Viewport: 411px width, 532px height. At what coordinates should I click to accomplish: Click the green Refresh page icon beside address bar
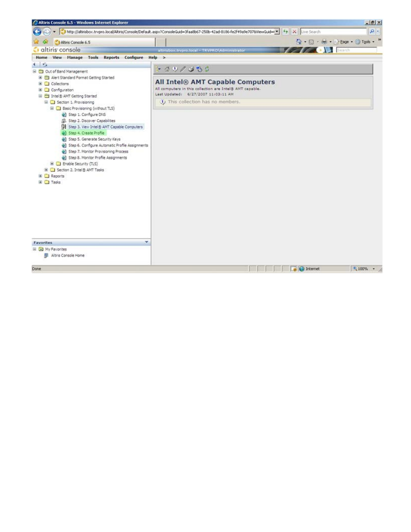(286, 31)
